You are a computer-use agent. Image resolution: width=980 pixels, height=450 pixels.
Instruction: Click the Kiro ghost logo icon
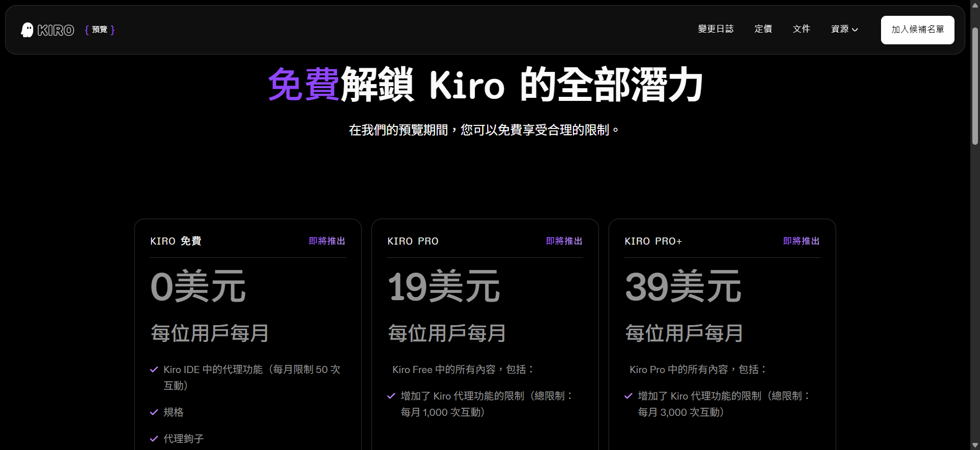pos(27,30)
